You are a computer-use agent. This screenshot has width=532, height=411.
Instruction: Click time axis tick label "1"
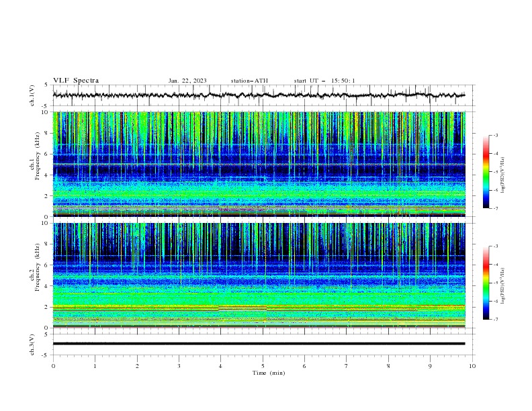(x=95, y=366)
